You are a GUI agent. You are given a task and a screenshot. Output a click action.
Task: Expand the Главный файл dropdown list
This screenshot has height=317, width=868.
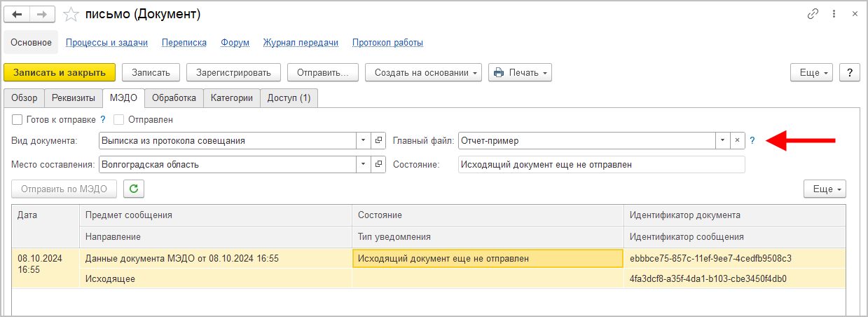tap(722, 140)
